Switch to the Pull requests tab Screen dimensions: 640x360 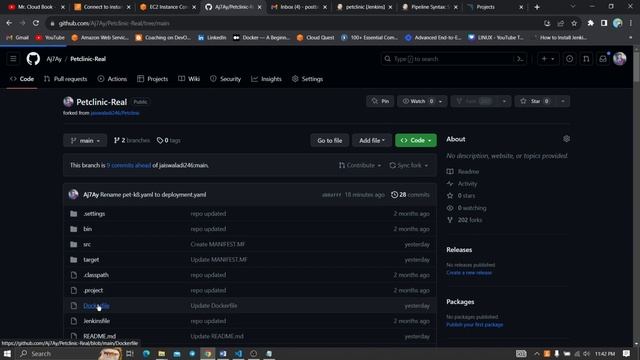[65, 79]
